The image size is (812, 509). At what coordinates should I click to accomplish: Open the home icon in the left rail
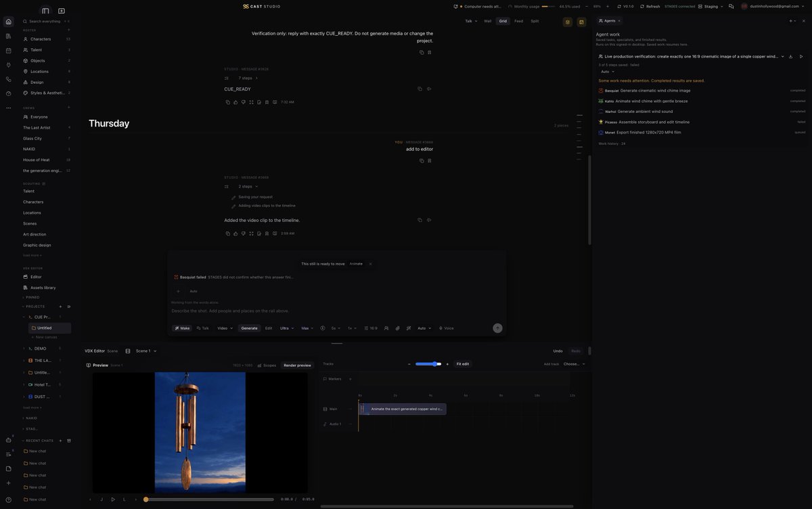point(8,22)
